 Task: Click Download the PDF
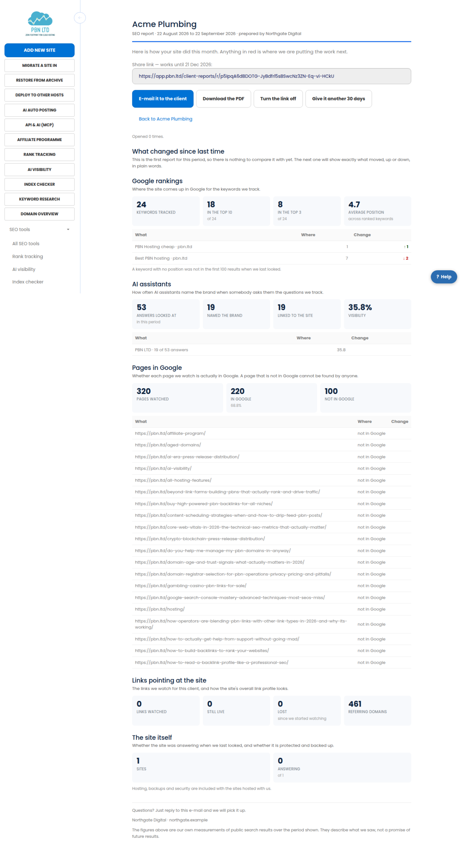click(223, 98)
